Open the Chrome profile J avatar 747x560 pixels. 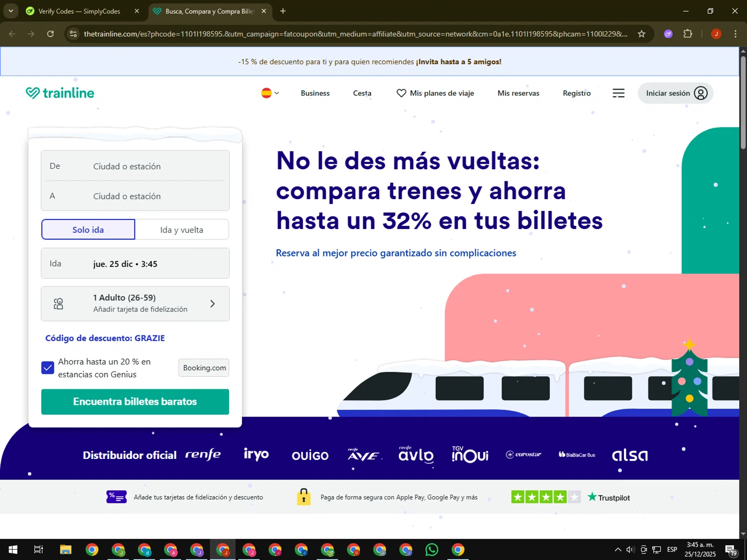coord(716,34)
